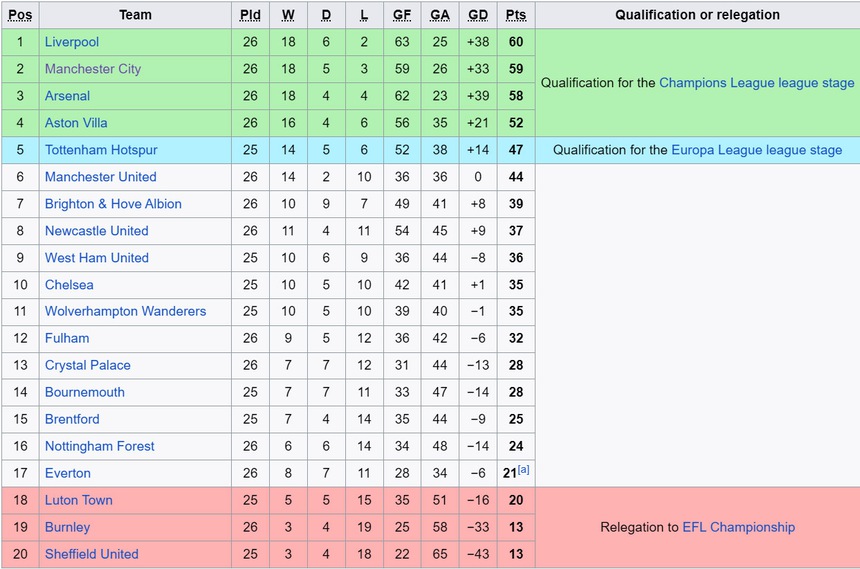Open Tottenham Hotspur team link
Image resolution: width=860 pixels, height=569 pixels.
click(x=101, y=150)
